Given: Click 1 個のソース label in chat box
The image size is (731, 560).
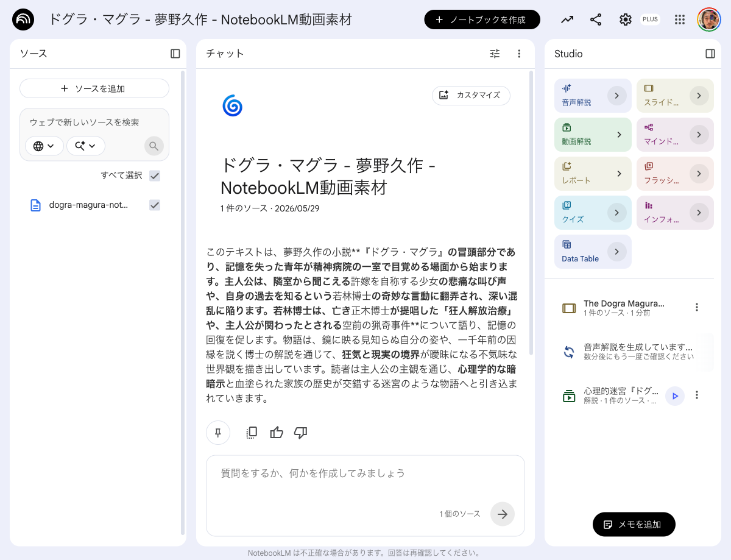Looking at the screenshot, I should click(460, 514).
